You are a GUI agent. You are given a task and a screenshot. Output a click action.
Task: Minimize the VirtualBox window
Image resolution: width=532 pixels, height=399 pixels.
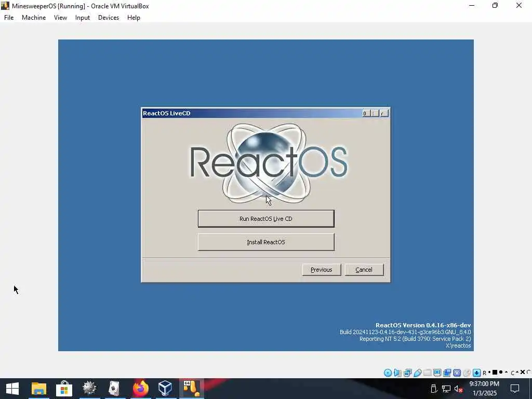[472, 5]
